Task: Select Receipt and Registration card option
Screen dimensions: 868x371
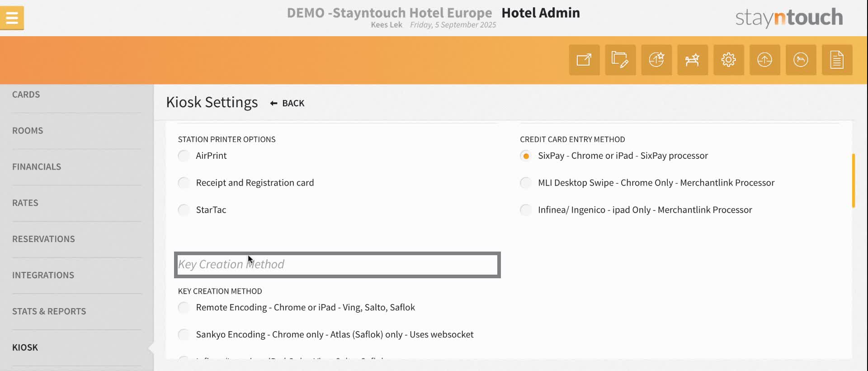Action: point(184,183)
